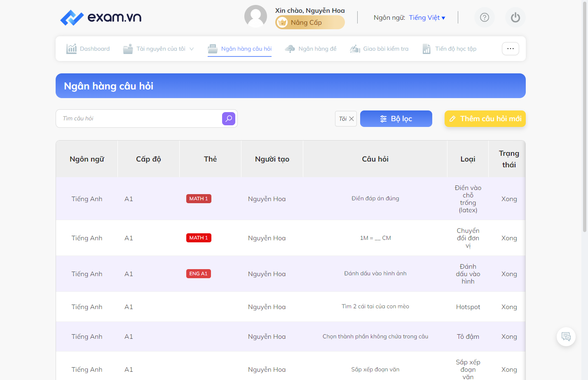The height and width of the screenshot is (380, 588).
Task: Click the MATH 1 tag on 'Điền đáp án đúng' row
Action: click(x=199, y=199)
